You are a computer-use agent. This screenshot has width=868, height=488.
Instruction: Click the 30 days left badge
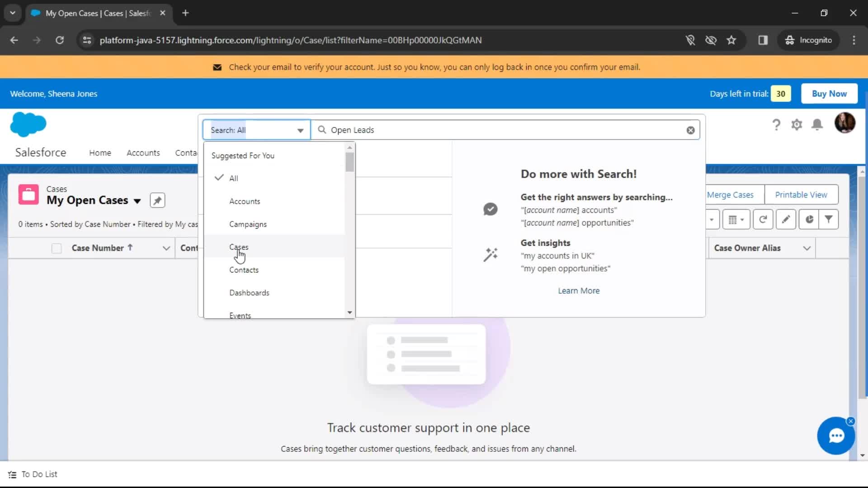(x=781, y=94)
